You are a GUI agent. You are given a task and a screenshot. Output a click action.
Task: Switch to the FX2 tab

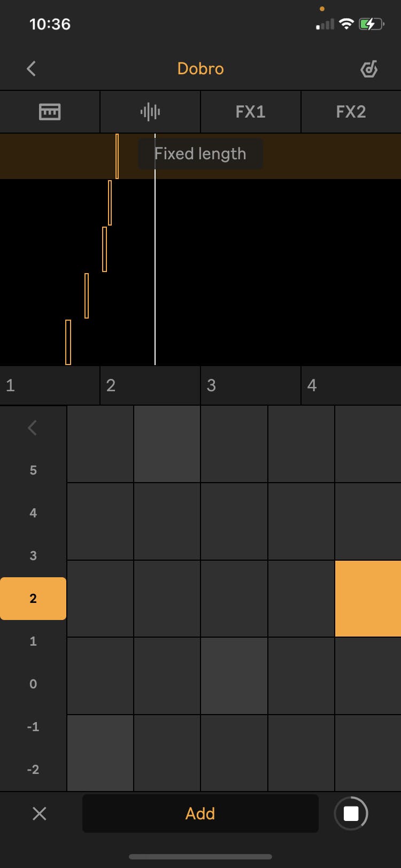pos(351,112)
